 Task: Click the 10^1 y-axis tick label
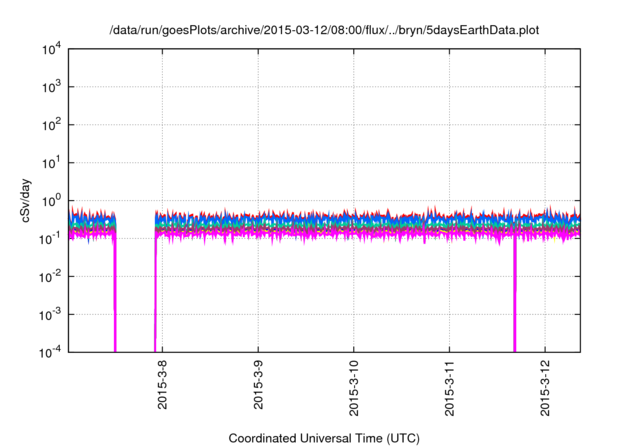coord(52,162)
